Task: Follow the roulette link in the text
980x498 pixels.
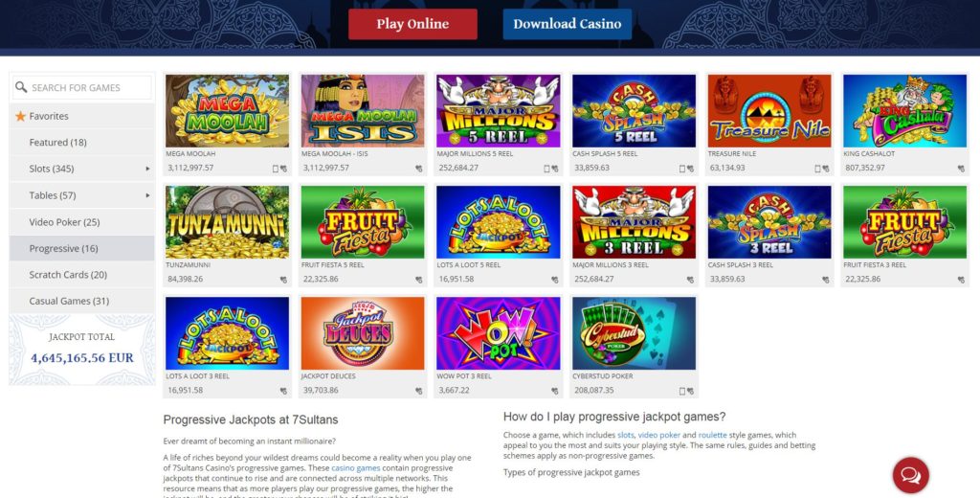Action: [712, 435]
